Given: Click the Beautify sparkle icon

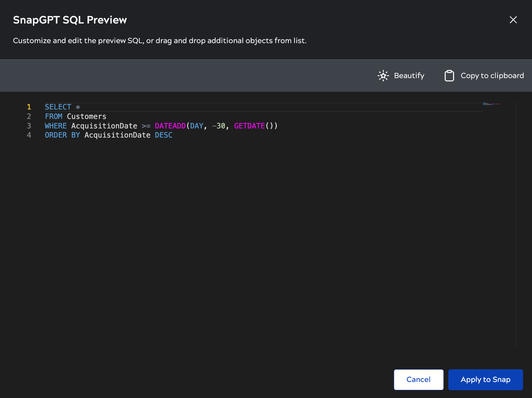Looking at the screenshot, I should point(383,75).
